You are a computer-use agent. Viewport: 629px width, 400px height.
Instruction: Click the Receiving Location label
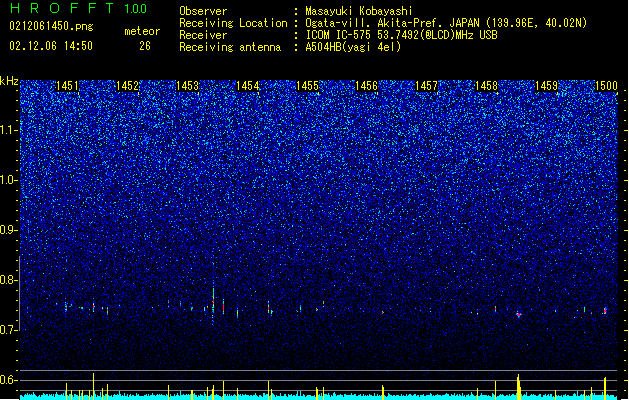click(x=233, y=23)
